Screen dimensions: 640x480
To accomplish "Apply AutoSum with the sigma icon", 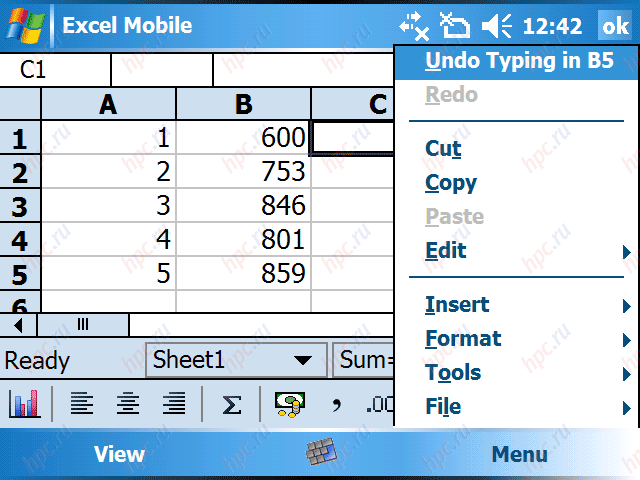I will (231, 405).
